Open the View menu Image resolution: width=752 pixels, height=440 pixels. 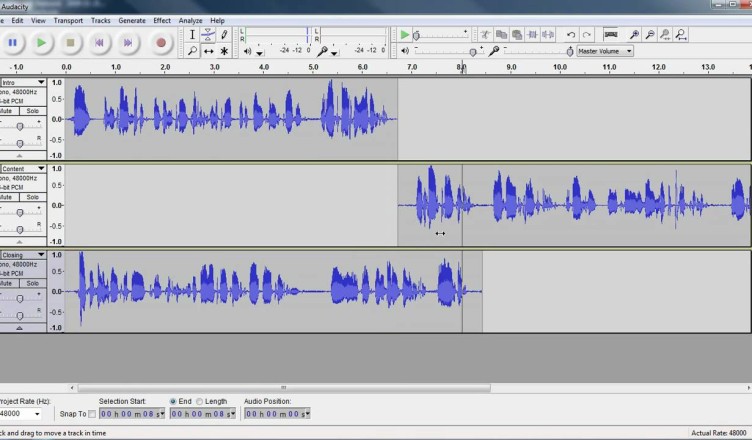(x=38, y=21)
